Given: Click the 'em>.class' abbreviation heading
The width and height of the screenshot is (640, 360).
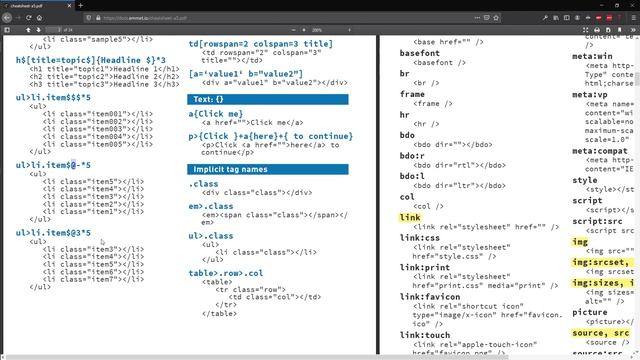Looking at the screenshot, I should (x=211, y=207).
